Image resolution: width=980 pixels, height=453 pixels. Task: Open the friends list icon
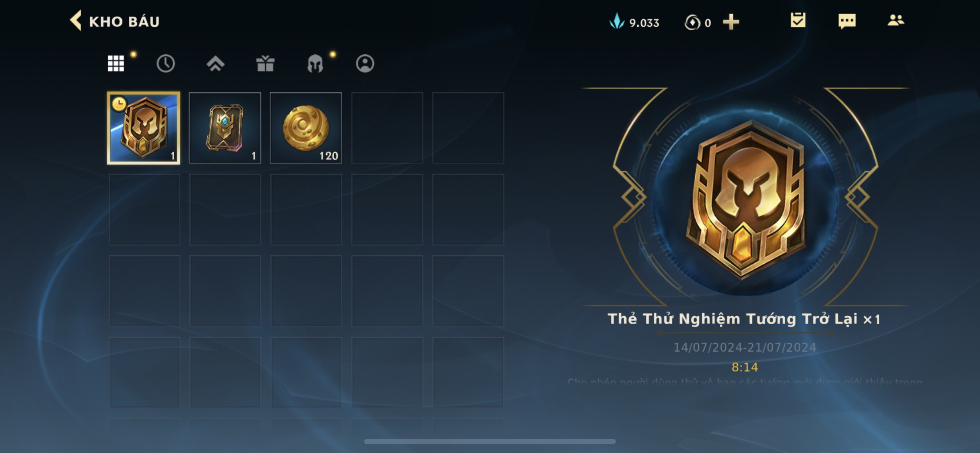pos(895,20)
